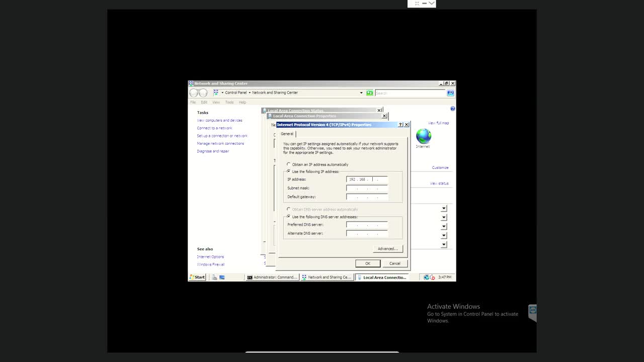
Task: Select Use the following IP address
Action: (288, 171)
